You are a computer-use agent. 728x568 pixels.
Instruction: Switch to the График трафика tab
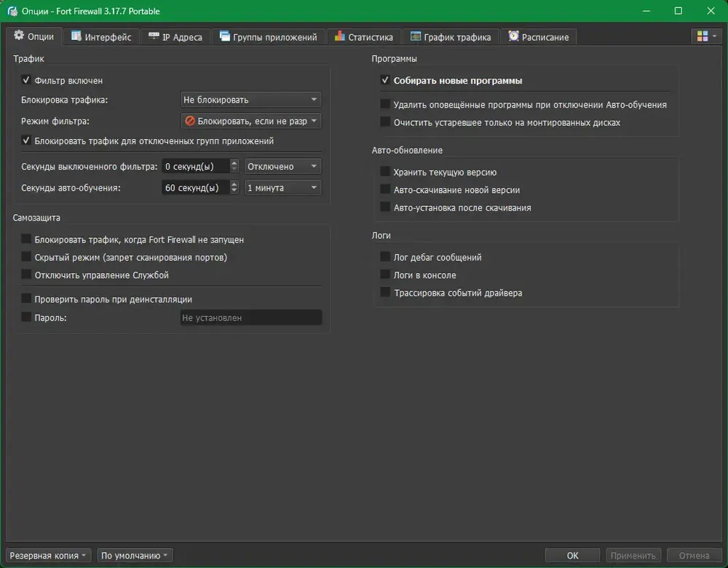[x=451, y=36]
